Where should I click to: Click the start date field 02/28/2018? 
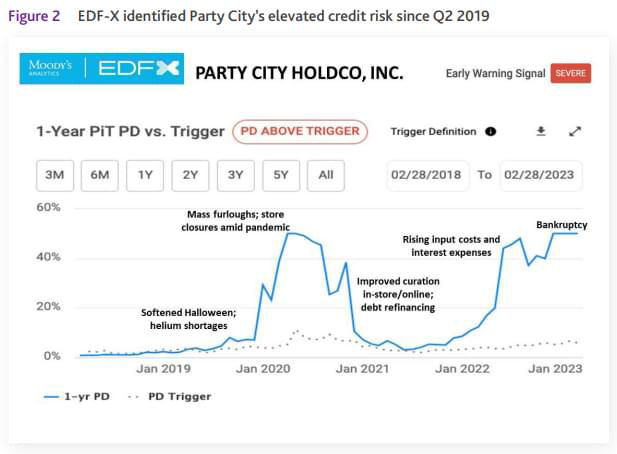click(428, 175)
